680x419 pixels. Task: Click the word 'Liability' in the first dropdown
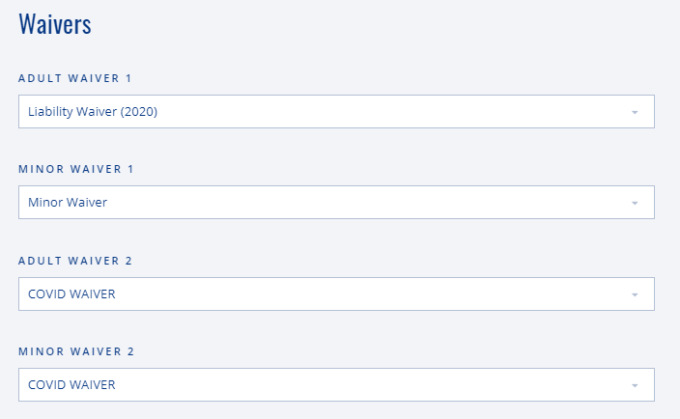click(x=48, y=112)
